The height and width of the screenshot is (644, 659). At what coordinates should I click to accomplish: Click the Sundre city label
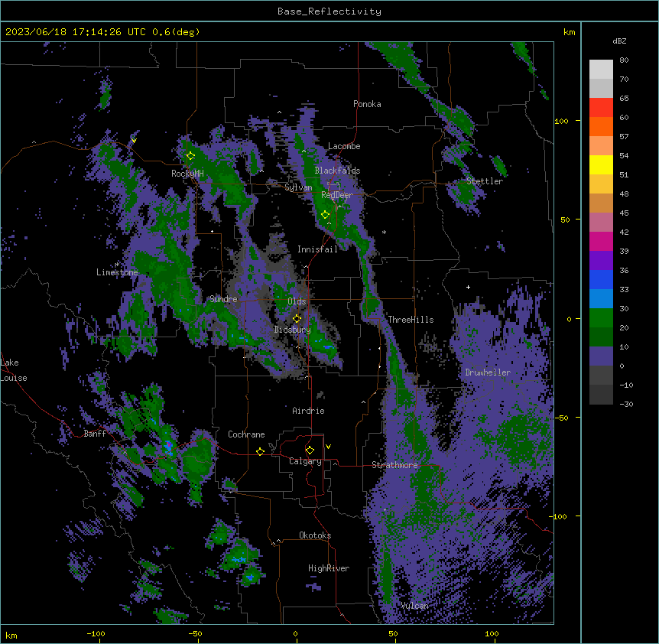click(x=223, y=299)
